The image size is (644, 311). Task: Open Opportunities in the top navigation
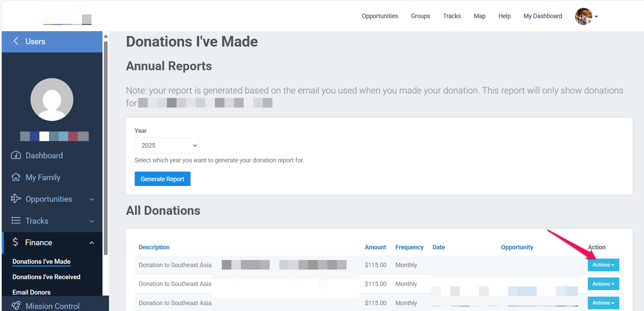(380, 16)
